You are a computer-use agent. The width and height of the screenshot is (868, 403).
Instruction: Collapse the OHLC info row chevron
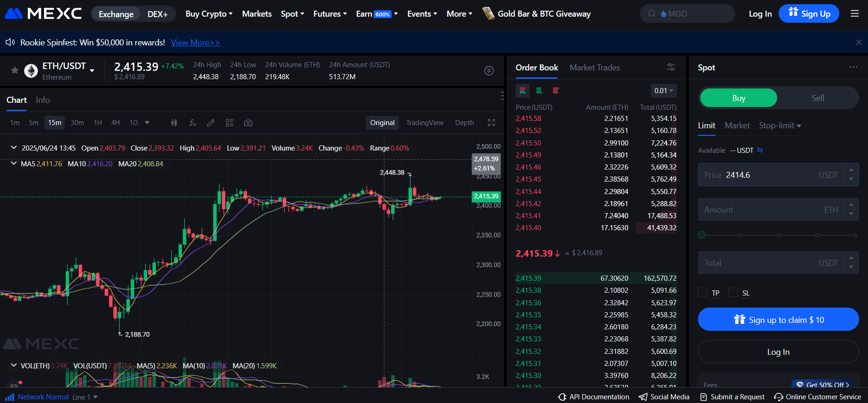pos(13,148)
